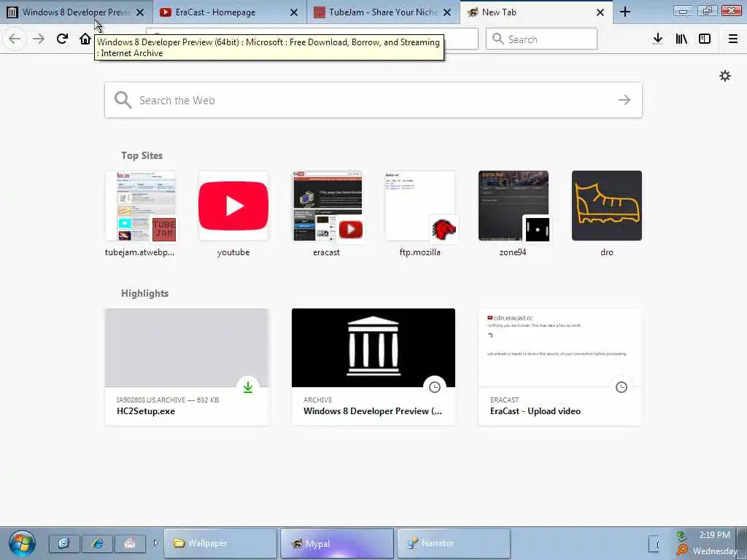The width and height of the screenshot is (747, 560).
Task: Open EraCast - Upload video highlight
Action: point(560,367)
